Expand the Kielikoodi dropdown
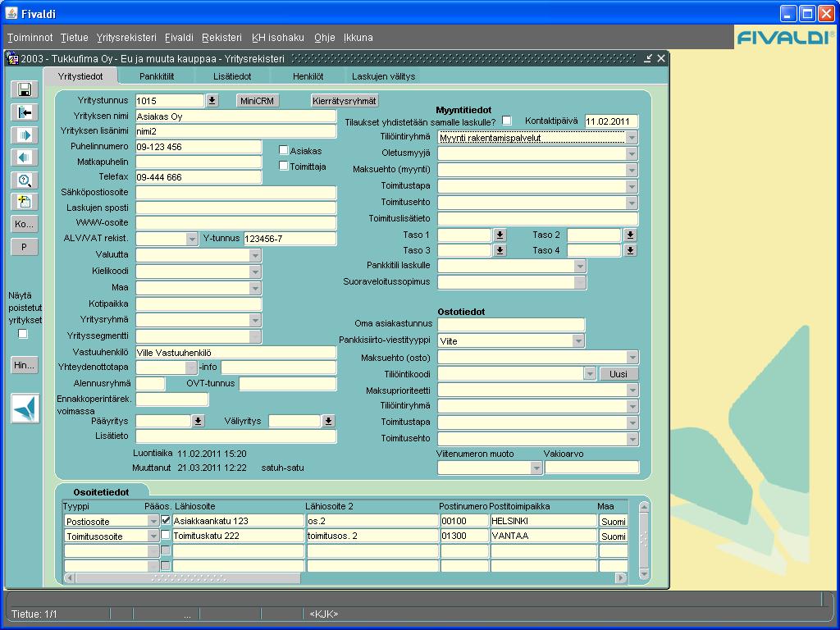Screen dimensions: 840x630 255,272
